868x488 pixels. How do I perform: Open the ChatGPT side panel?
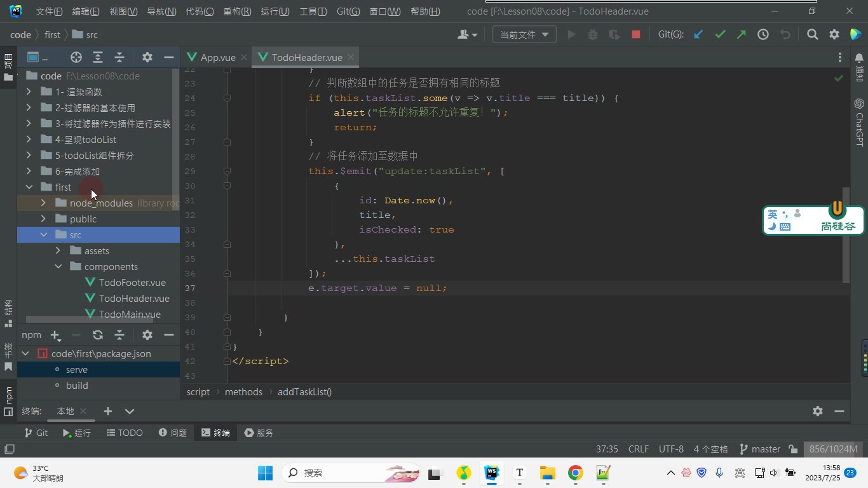(x=859, y=122)
